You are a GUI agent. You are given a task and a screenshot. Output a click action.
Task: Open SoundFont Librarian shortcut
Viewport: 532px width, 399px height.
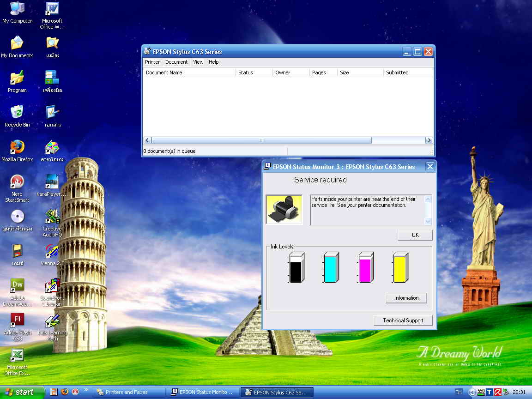(x=52, y=292)
